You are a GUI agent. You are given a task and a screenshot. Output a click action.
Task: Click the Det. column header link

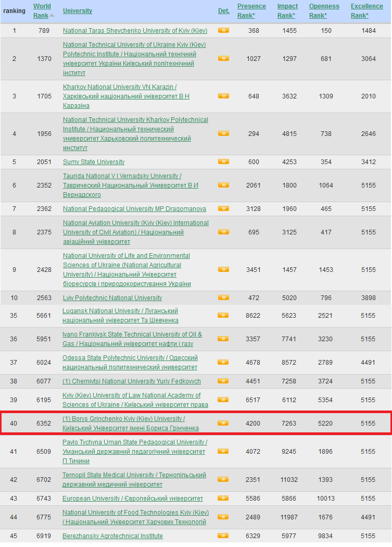point(224,11)
